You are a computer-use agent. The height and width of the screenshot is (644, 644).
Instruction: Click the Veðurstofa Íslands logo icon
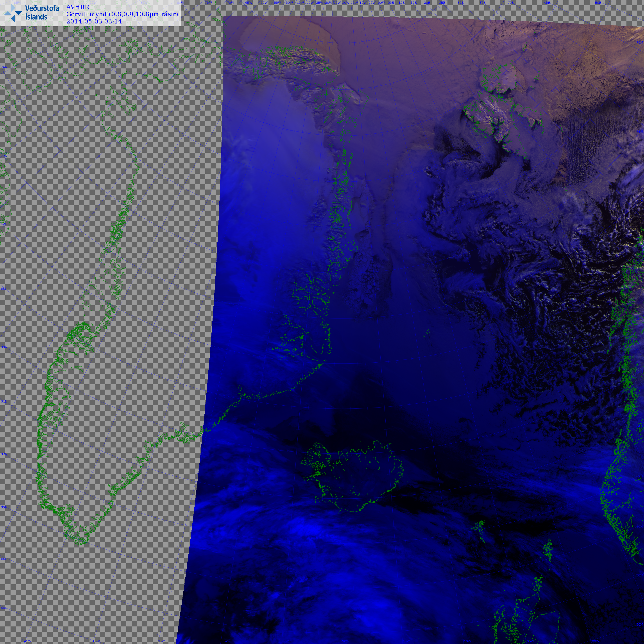click(13, 13)
